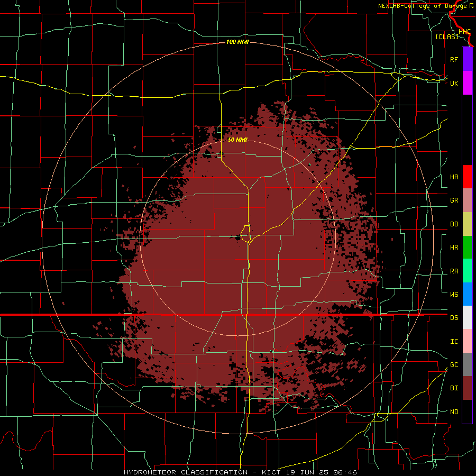Click the '[CLAS]' label above the legend
This screenshot has height=476, width=476.
pyautogui.click(x=447, y=36)
